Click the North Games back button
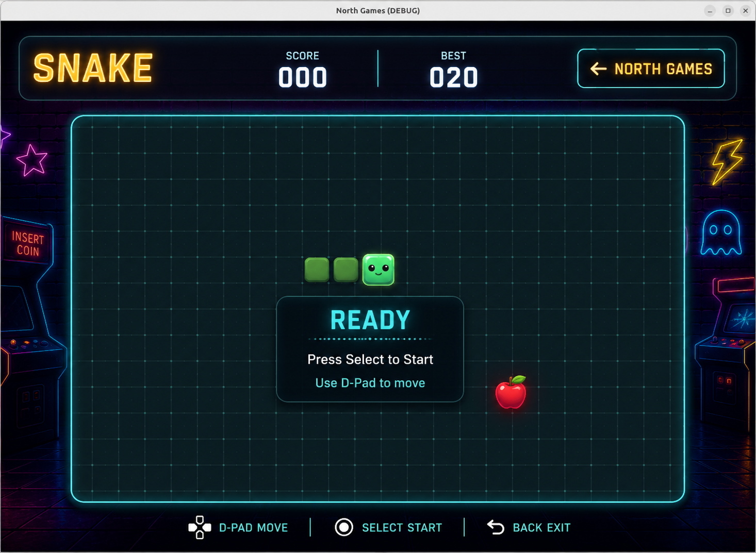The height and width of the screenshot is (553, 756). pos(651,69)
